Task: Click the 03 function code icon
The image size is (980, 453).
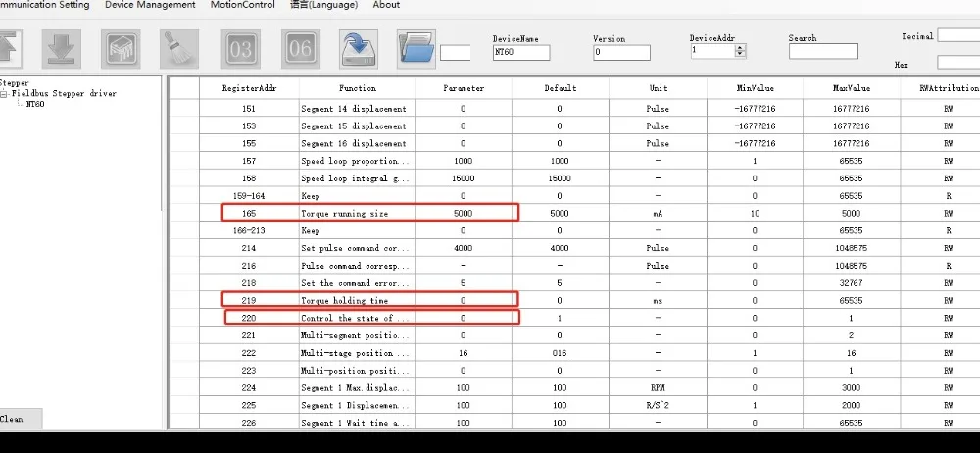Action: point(241,49)
